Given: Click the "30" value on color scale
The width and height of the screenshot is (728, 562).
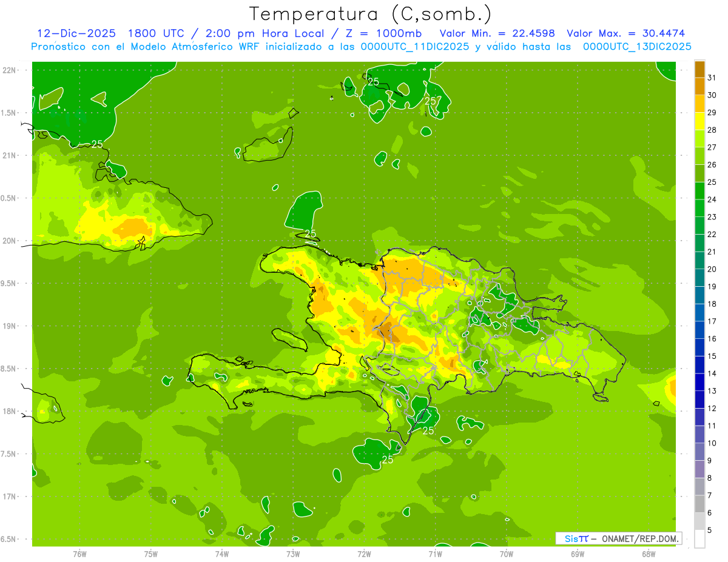Looking at the screenshot, I should tap(712, 95).
